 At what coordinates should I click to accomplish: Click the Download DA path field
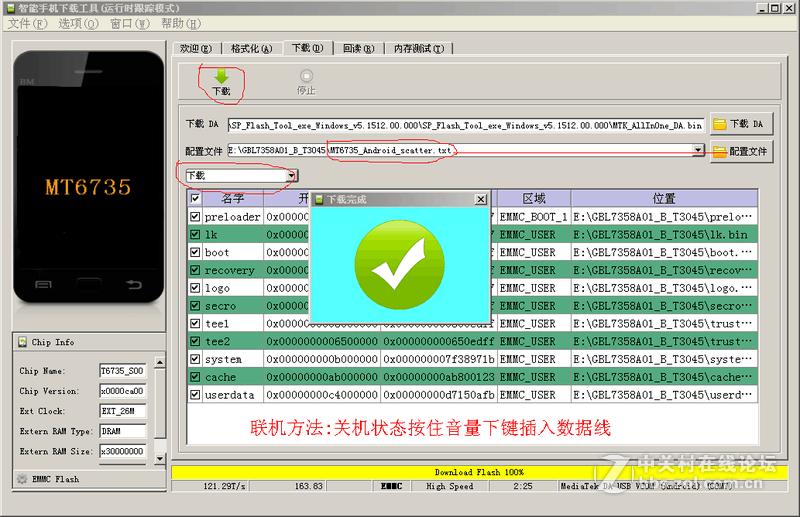[x=466, y=125]
